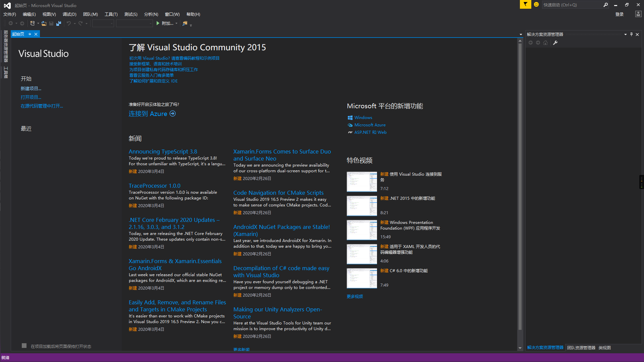
Task: Click the account avatar icon next to 登录
Action: [x=638, y=14]
